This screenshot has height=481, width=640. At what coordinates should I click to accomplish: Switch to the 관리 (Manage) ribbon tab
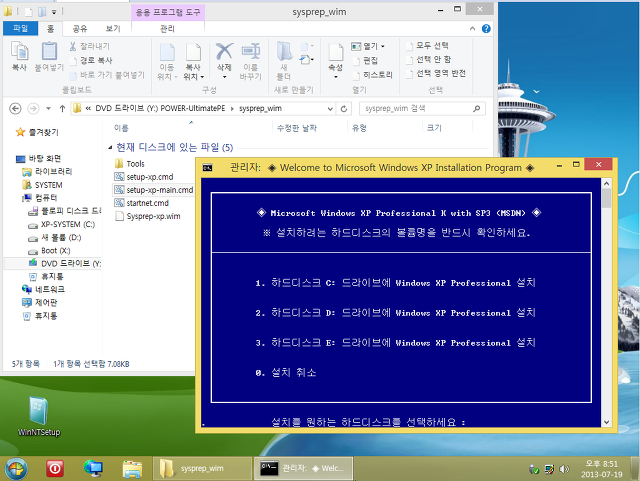pyautogui.click(x=167, y=29)
